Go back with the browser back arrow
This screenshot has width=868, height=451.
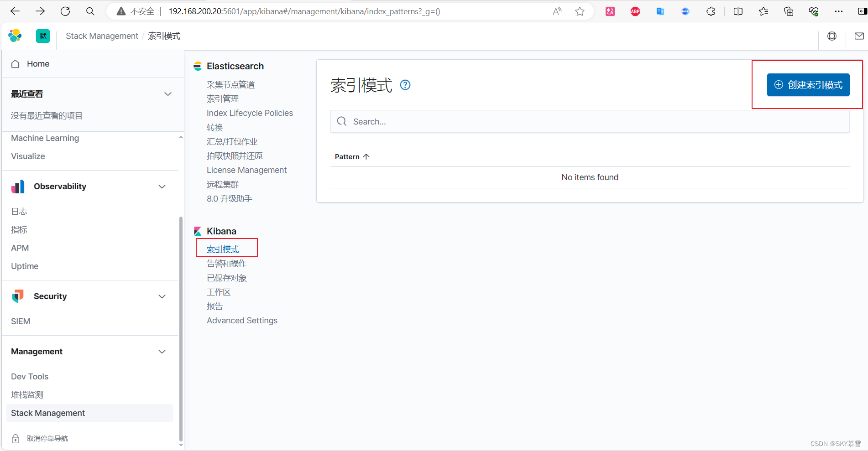[x=15, y=11]
